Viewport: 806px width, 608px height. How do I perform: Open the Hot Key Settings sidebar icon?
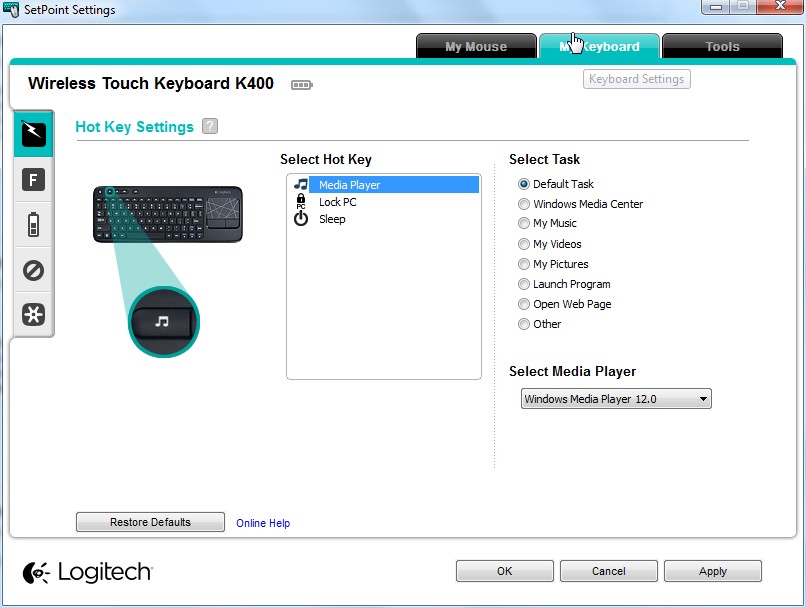pos(33,134)
